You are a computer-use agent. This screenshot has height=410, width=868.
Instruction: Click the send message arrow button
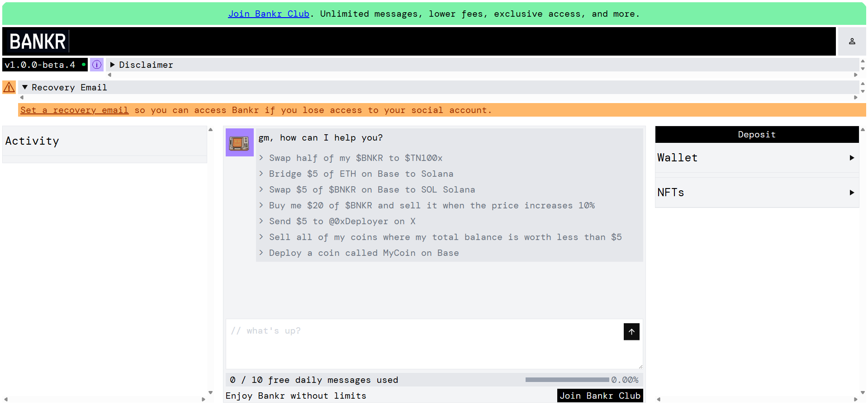click(631, 332)
